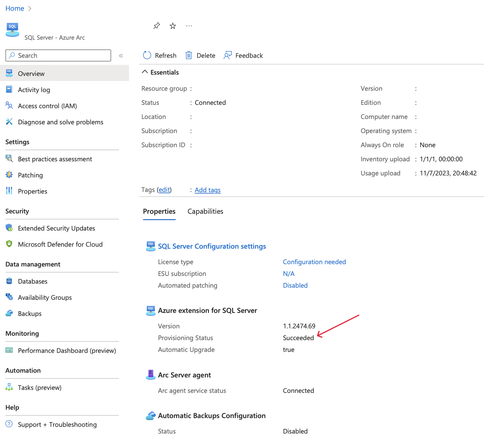This screenshot has height=448, width=484.
Task: Click the Delete trash icon
Action: 189,55
